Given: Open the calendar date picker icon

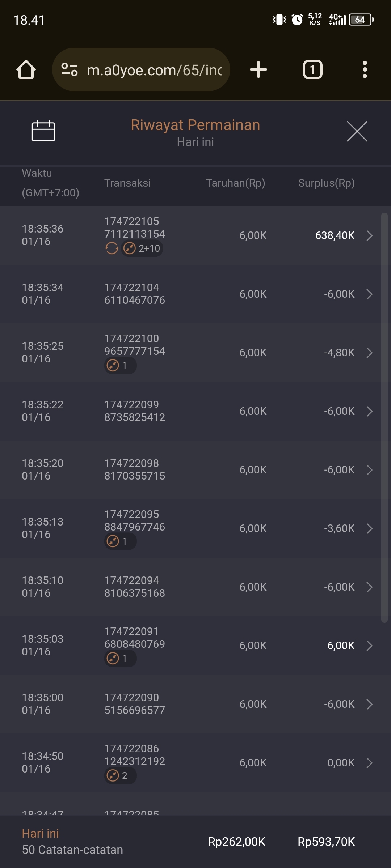Looking at the screenshot, I should tap(43, 131).
